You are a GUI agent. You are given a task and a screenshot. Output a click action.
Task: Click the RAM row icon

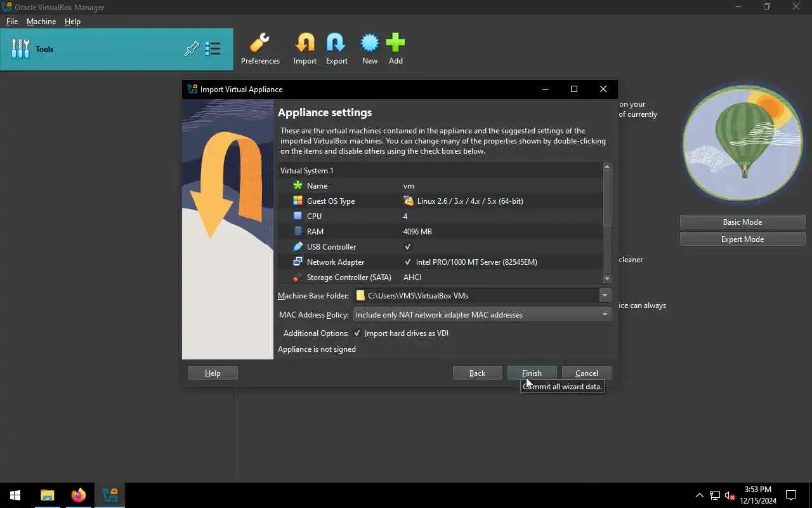click(x=298, y=231)
